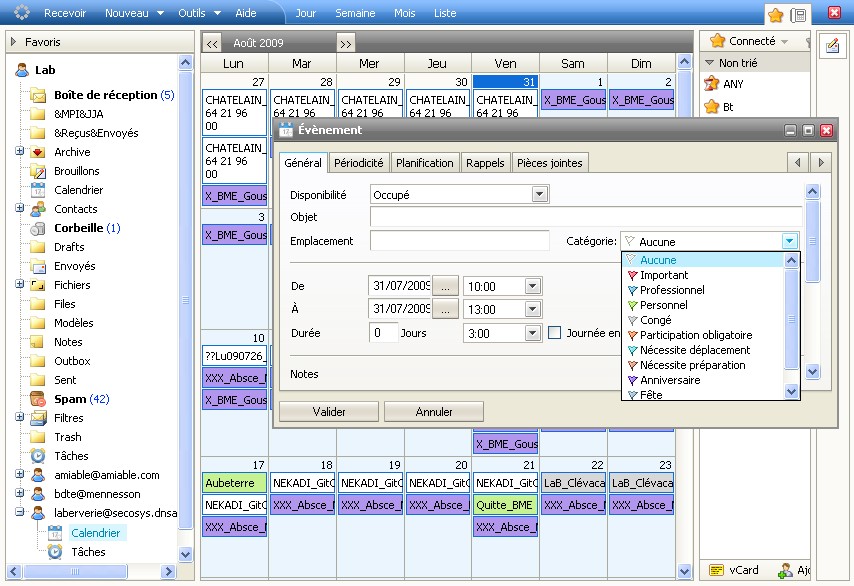Select the Important category with red marker
854x586 pixels.
tap(664, 275)
